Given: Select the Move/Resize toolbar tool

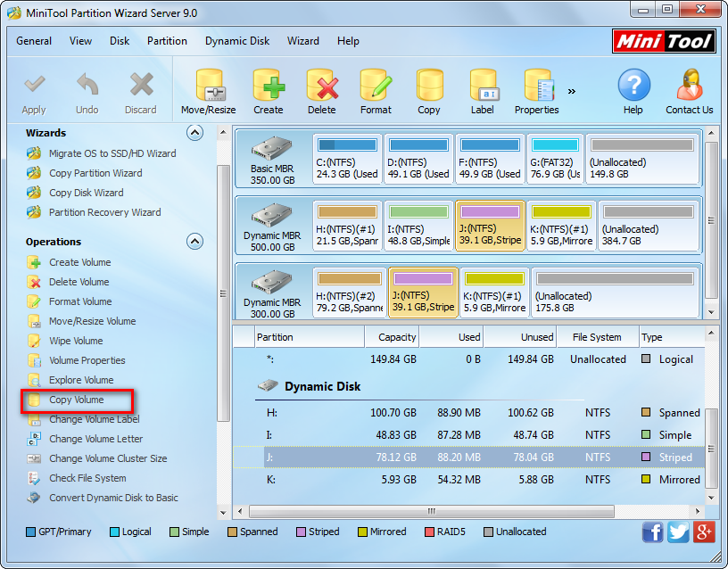Looking at the screenshot, I should [209, 92].
